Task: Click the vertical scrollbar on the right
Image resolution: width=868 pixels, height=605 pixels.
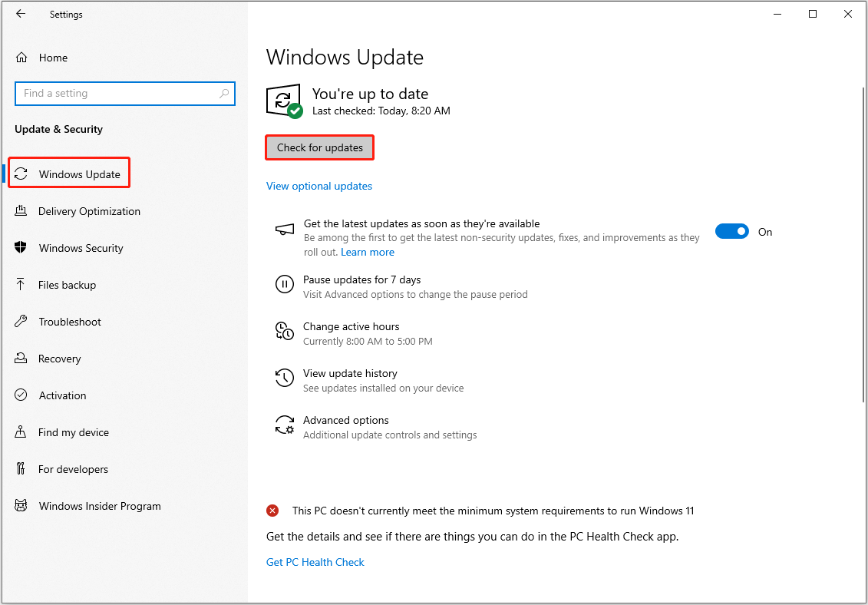Action: coord(863,246)
